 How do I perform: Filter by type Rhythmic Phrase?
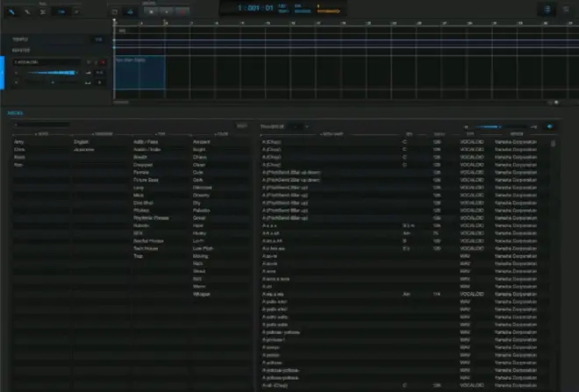click(x=151, y=217)
